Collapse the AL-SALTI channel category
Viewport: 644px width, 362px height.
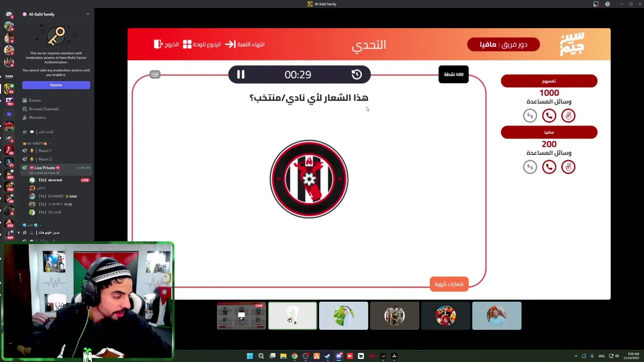[x=37, y=143]
